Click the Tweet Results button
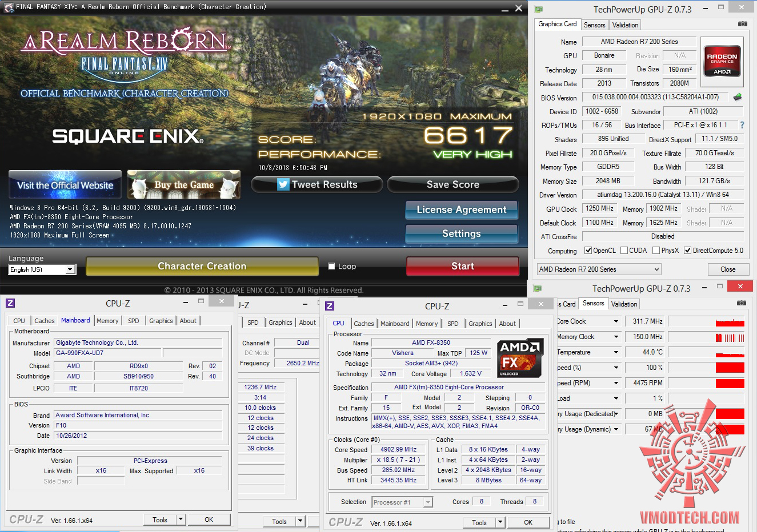The width and height of the screenshot is (757, 532). tap(317, 184)
